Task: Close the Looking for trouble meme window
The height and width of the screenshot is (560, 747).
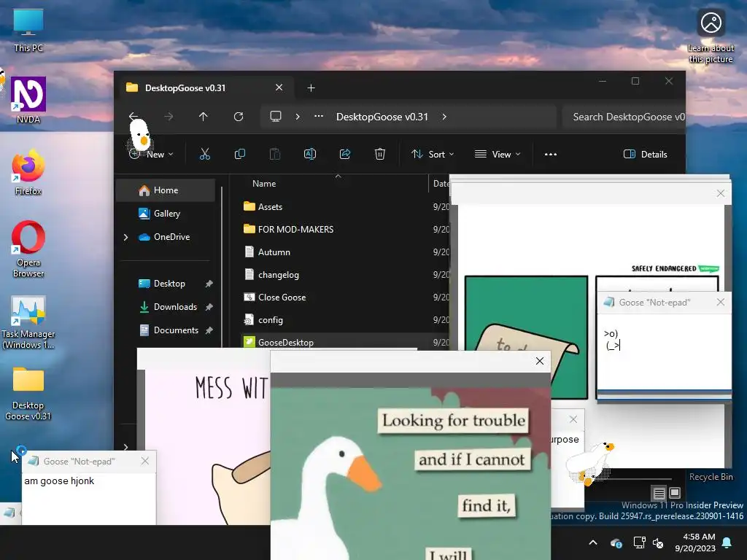Action: (x=540, y=361)
